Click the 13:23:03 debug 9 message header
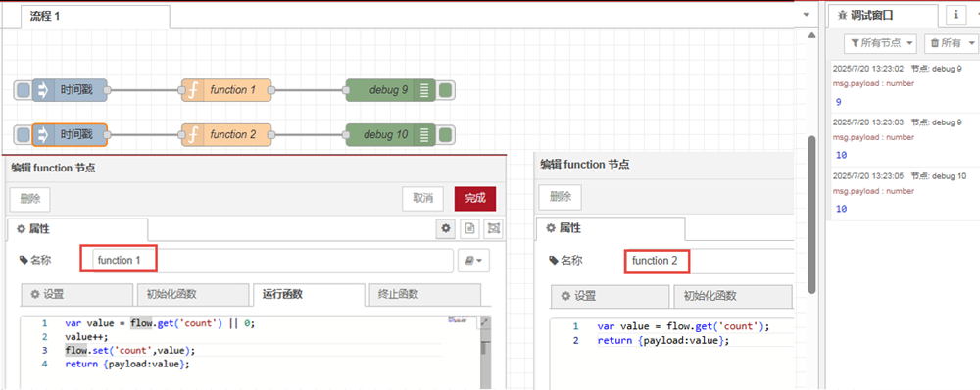This screenshot has width=980, height=390. click(898, 123)
